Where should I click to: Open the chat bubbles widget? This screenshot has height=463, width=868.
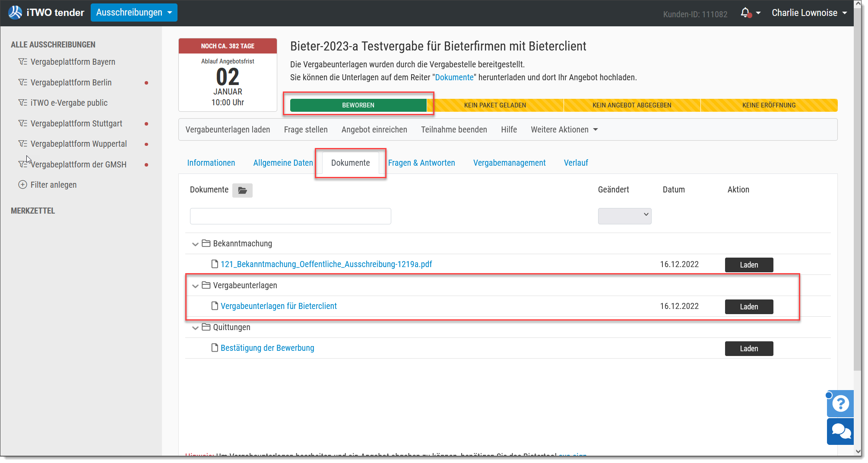pyautogui.click(x=840, y=431)
